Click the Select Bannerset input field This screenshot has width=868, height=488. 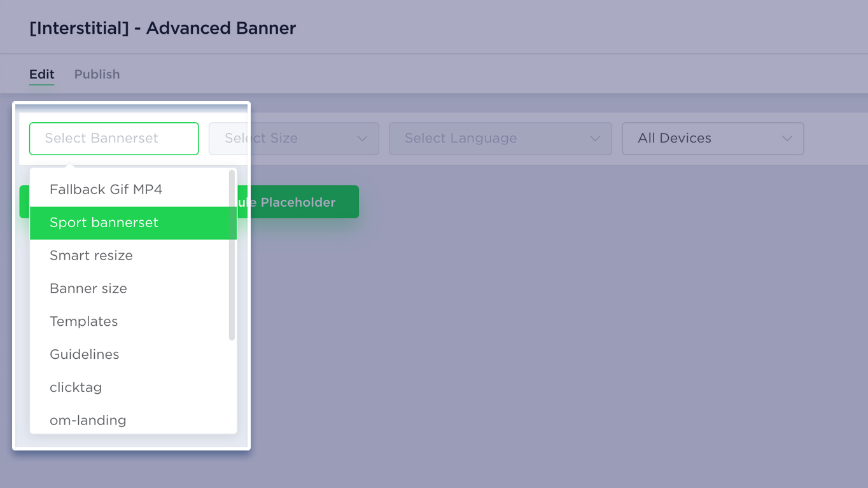tap(114, 139)
